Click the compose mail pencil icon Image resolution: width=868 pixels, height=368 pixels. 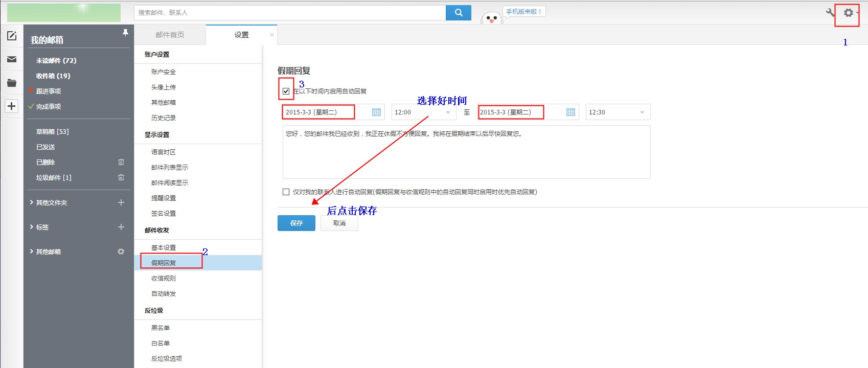(x=12, y=36)
